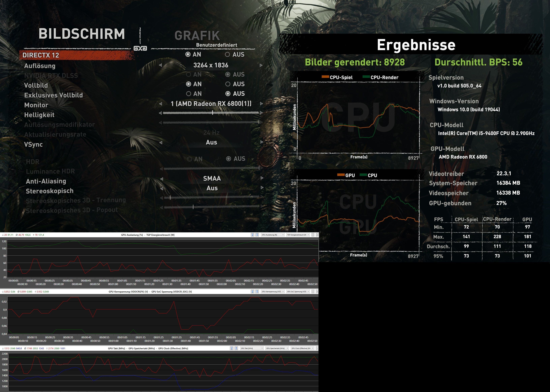Viewport: 550px width, 392px height.
Task: Click the Monitor setting label
Action: point(36,105)
